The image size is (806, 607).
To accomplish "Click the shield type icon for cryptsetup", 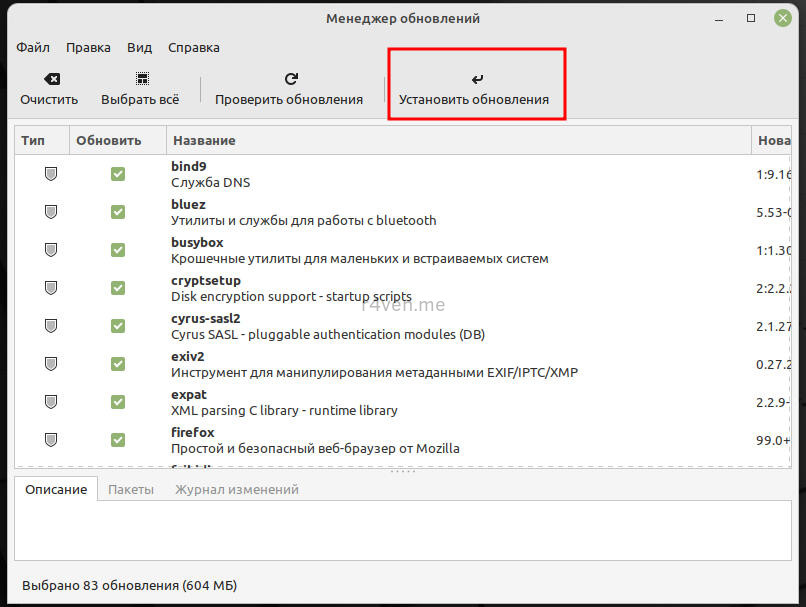I will pyautogui.click(x=50, y=288).
